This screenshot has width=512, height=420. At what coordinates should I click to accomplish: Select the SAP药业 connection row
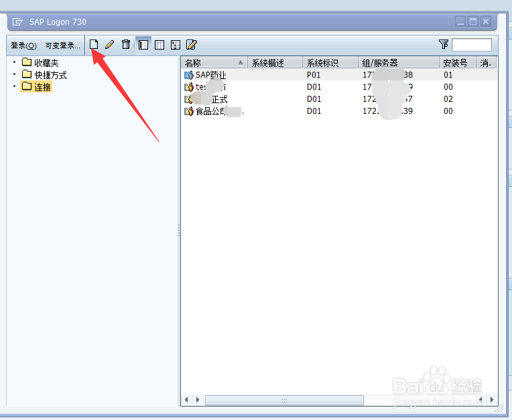(339, 75)
